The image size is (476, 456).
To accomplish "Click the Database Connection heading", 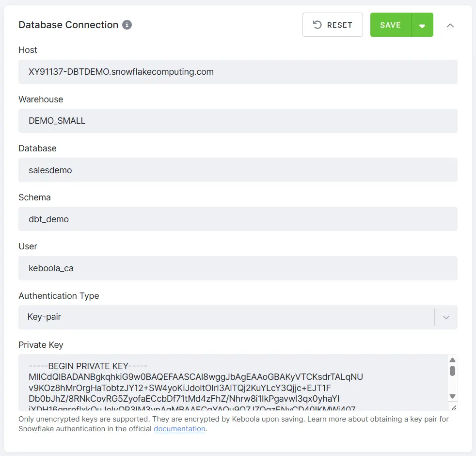I will (68, 25).
